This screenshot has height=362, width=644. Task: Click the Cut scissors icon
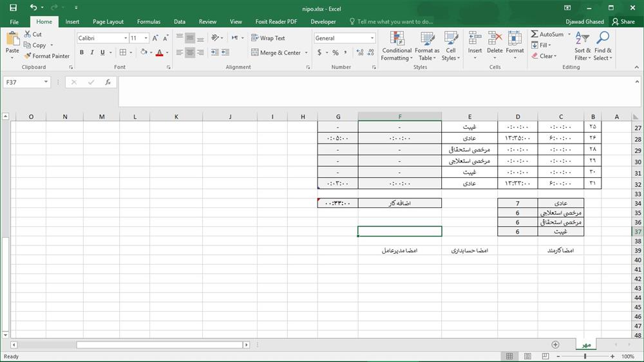[28, 35]
